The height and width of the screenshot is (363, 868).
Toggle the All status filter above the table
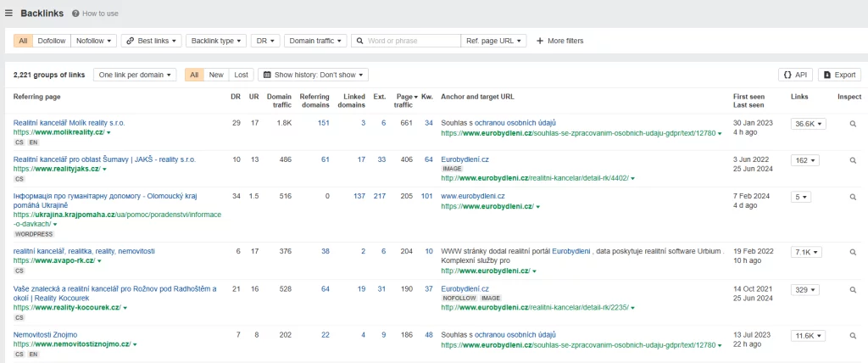pyautogui.click(x=194, y=75)
